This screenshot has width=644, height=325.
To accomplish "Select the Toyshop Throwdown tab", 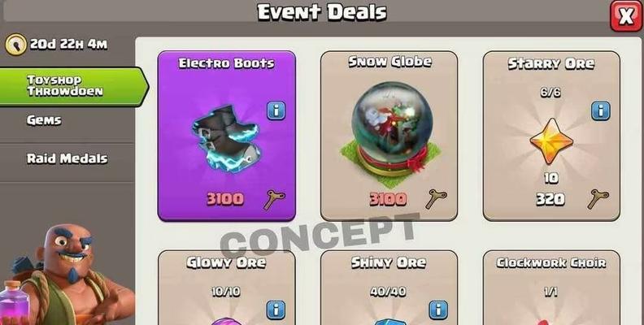I will [73, 87].
